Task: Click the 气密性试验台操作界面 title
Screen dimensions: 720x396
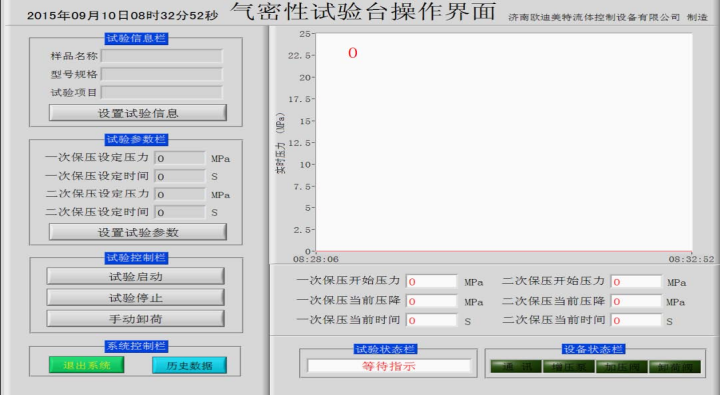Action: pos(363,11)
